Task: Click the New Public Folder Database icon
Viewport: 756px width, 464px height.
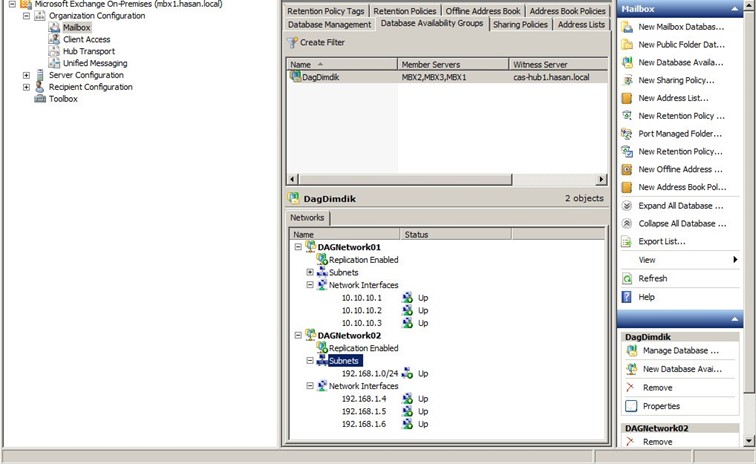Action: (627, 44)
